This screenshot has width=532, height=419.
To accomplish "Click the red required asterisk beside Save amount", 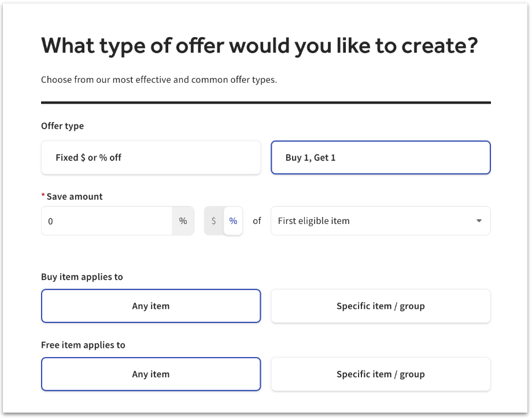I will 43,196.
